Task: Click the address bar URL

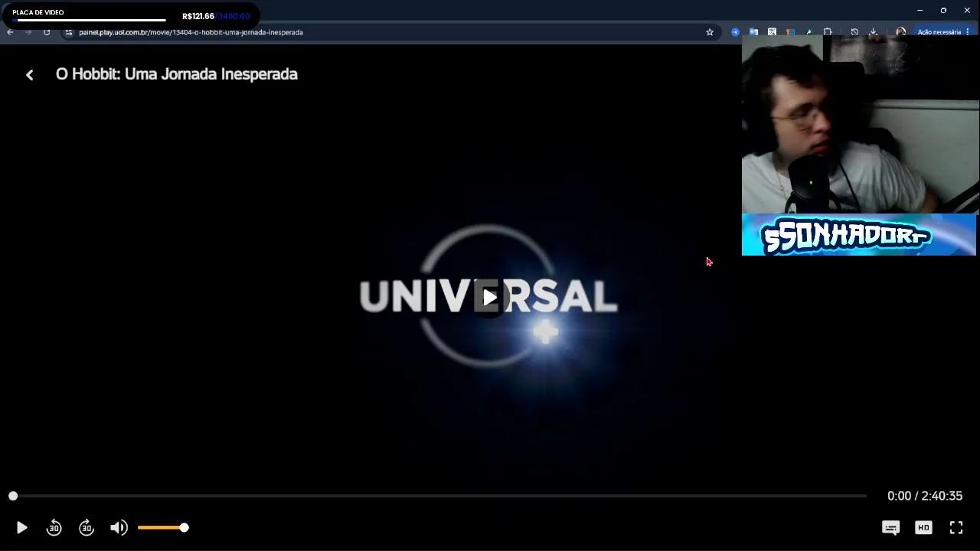Action: pyautogui.click(x=191, y=32)
